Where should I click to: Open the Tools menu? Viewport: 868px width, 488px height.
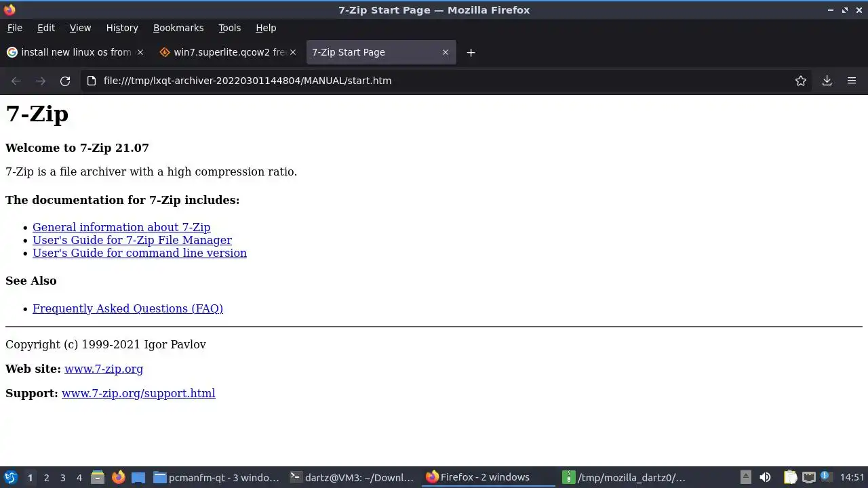click(x=229, y=28)
